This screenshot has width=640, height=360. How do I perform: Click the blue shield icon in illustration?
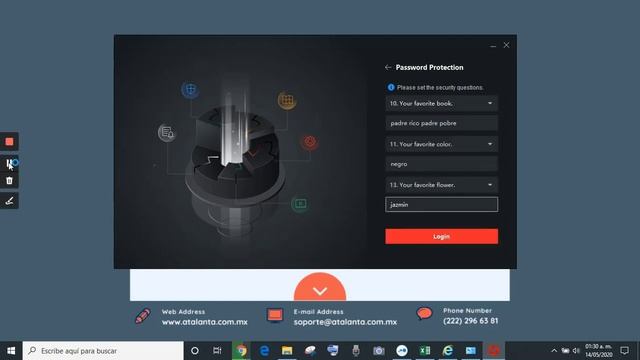point(190,89)
